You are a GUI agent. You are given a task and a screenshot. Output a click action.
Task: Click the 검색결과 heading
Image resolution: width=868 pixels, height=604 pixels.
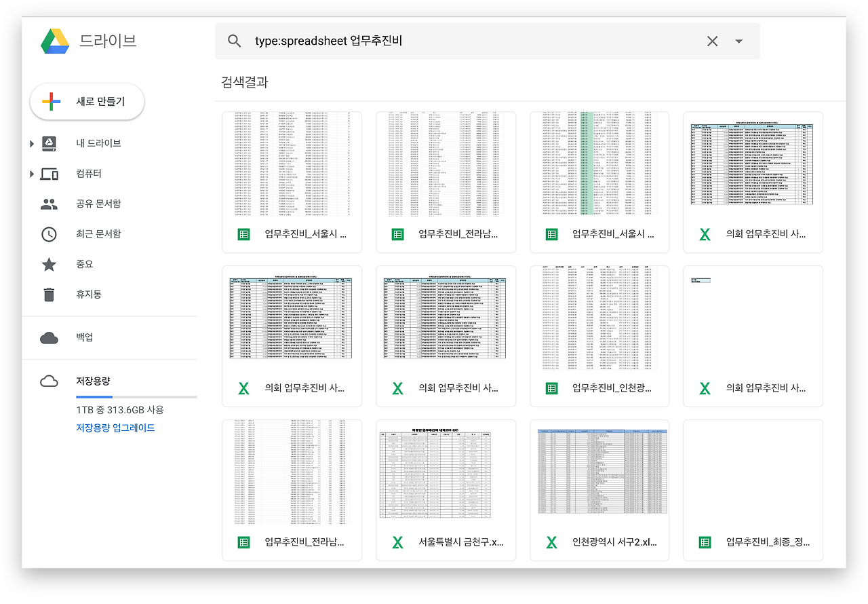point(244,82)
